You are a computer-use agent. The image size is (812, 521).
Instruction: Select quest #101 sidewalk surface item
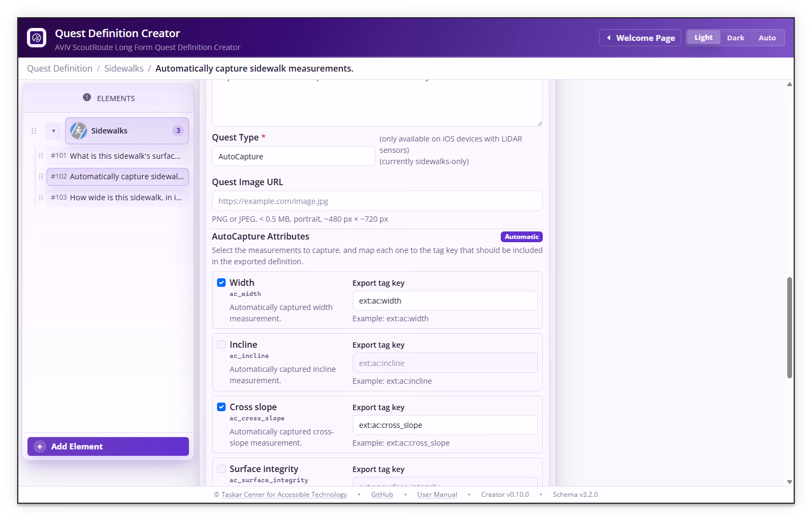tap(117, 156)
